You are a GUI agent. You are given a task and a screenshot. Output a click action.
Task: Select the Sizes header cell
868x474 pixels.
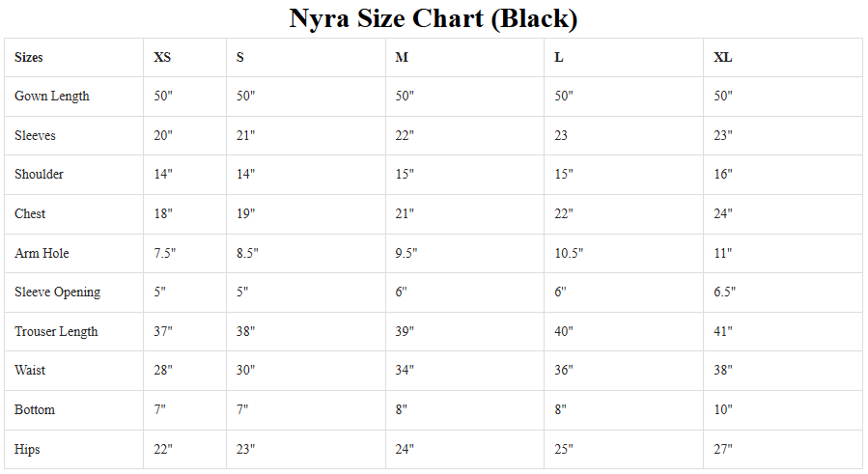click(x=29, y=58)
